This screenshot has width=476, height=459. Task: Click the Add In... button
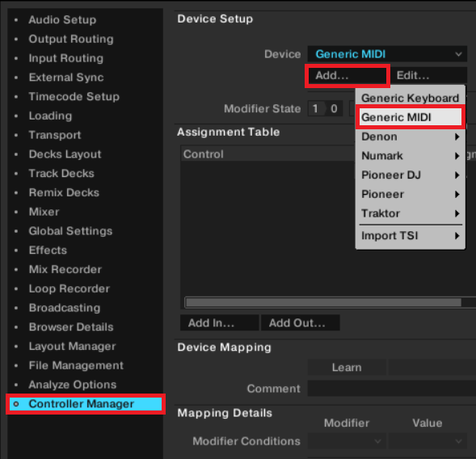pos(220,322)
